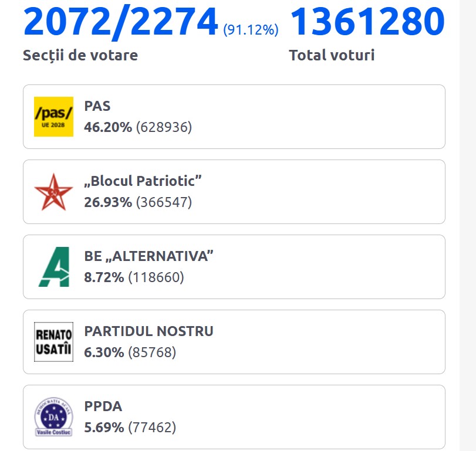
Task: Click the PARTIDUL NOSTRU party name
Action: tap(149, 331)
